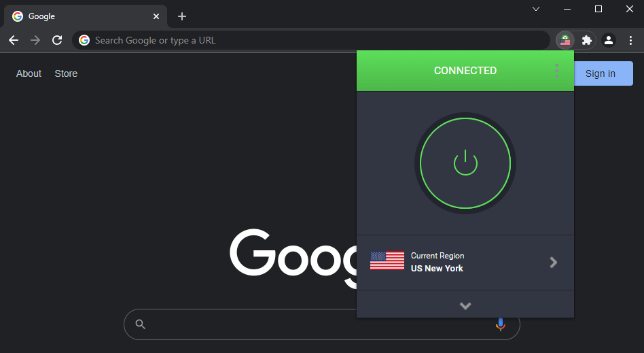Open the Chrome profile avatar icon
The image size is (644, 353).
click(609, 40)
